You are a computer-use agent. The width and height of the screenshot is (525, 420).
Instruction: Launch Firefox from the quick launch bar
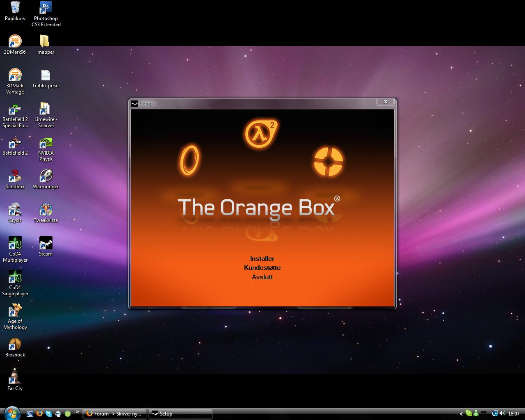[39, 414]
